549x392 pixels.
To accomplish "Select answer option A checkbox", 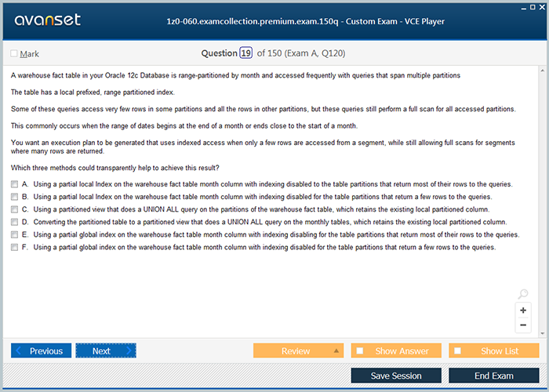I will tap(14, 184).
